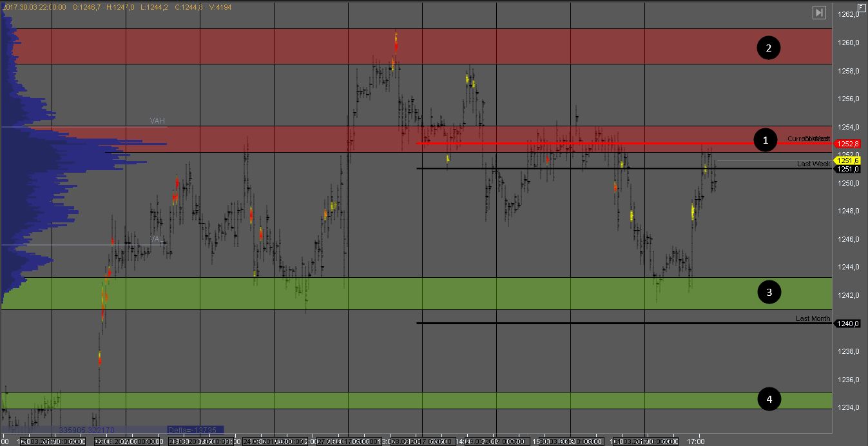The width and height of the screenshot is (868, 446).
Task: Click the scroll-to-latest-bar arrow icon
Action: [x=819, y=12]
